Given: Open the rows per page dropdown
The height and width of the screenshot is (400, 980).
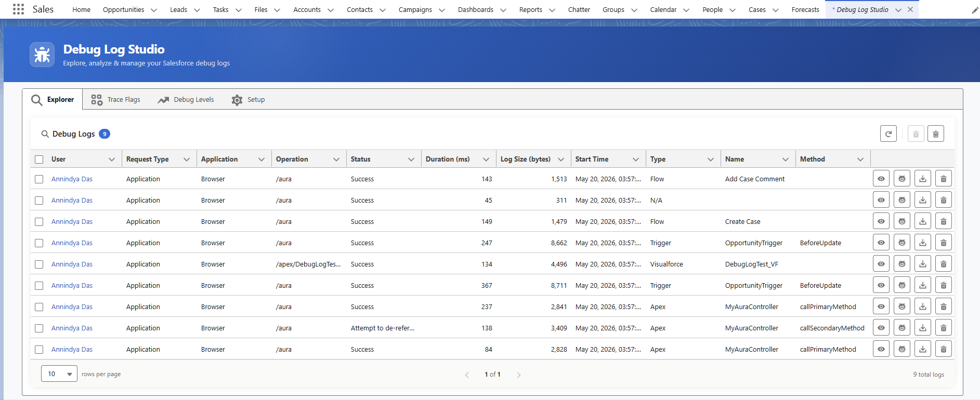Looking at the screenshot, I should [59, 374].
